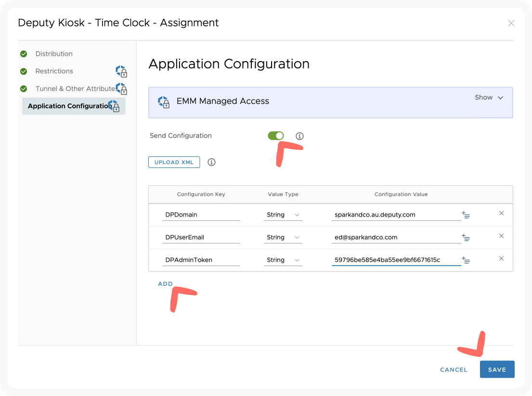Open info icon next to Upload XML
This screenshot has width=532, height=396.
pyautogui.click(x=211, y=162)
